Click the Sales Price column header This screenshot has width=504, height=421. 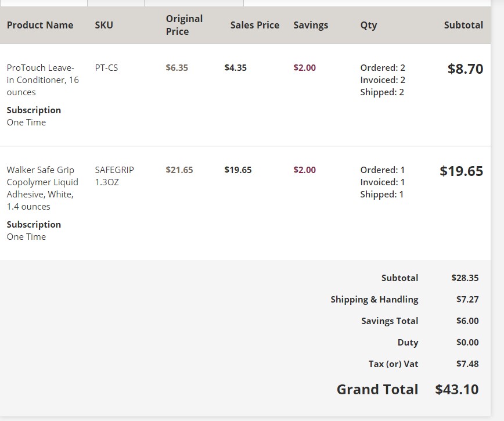pyautogui.click(x=254, y=25)
